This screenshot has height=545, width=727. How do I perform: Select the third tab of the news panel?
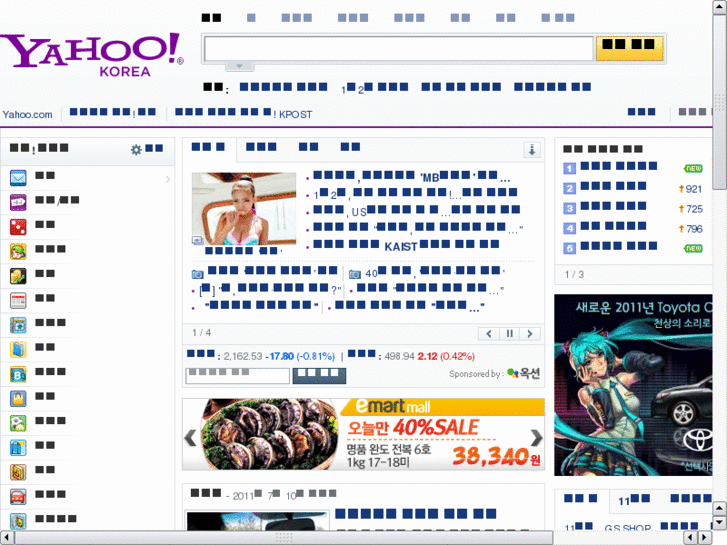308,147
